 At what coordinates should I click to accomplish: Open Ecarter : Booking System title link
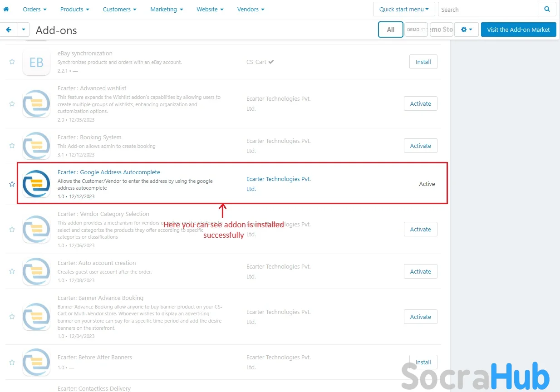tap(89, 137)
